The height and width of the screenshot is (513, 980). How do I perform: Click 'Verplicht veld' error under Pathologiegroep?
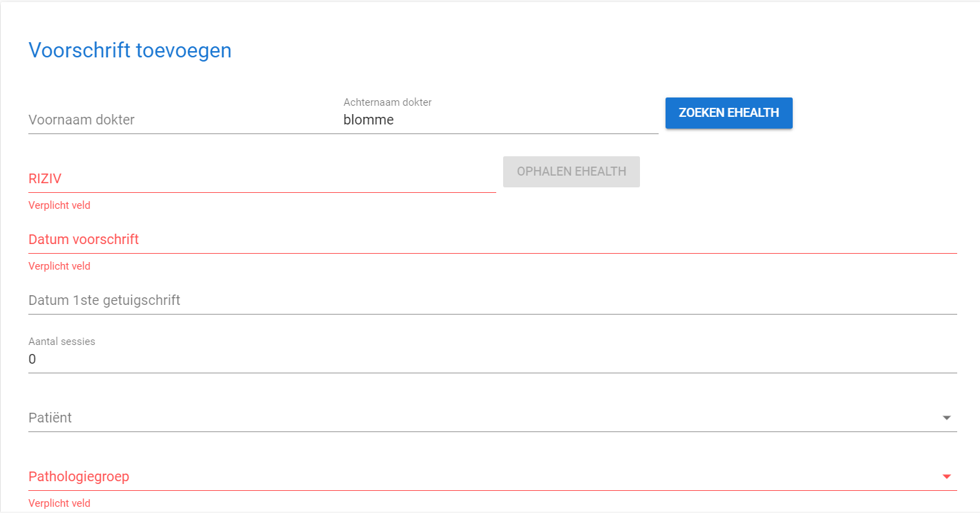coord(59,503)
